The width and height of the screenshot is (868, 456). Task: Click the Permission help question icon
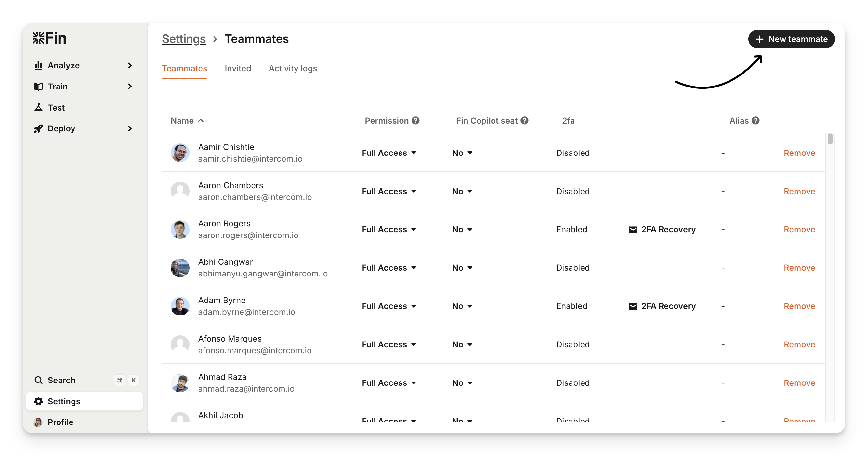(416, 121)
